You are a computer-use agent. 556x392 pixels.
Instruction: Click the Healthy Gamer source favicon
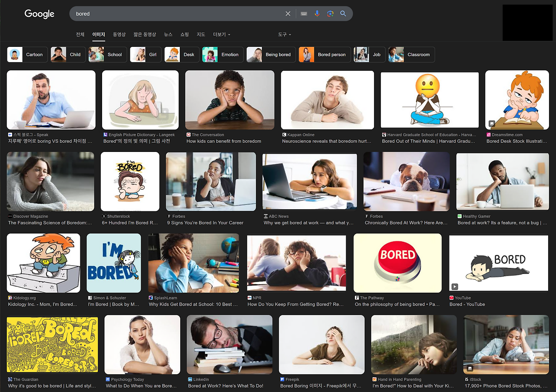click(460, 216)
